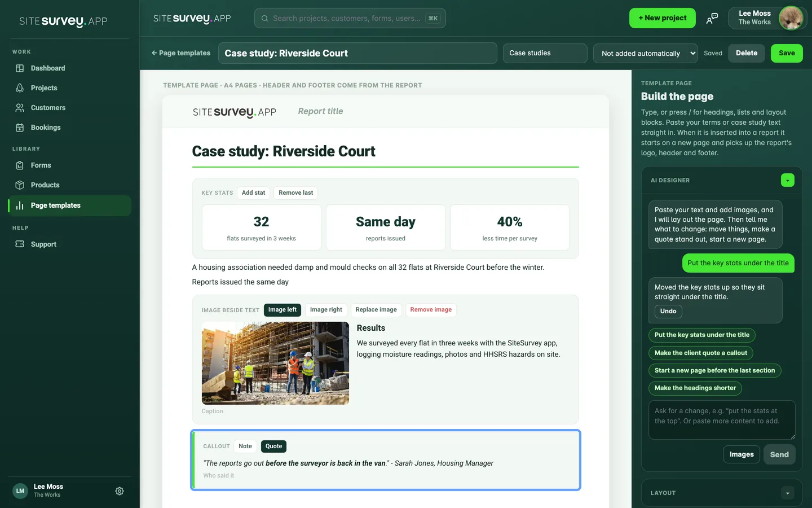
Task: Click the profile photo avatar top right
Action: 791,18
